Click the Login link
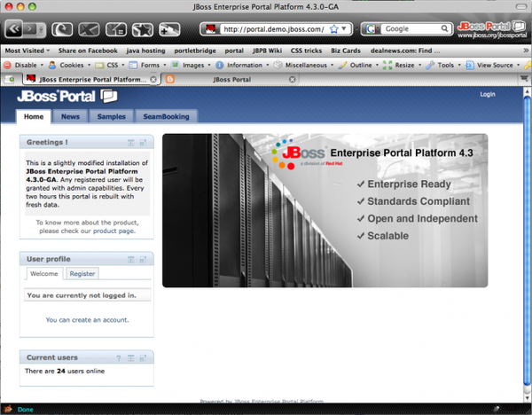The image size is (532, 415). pos(487,94)
